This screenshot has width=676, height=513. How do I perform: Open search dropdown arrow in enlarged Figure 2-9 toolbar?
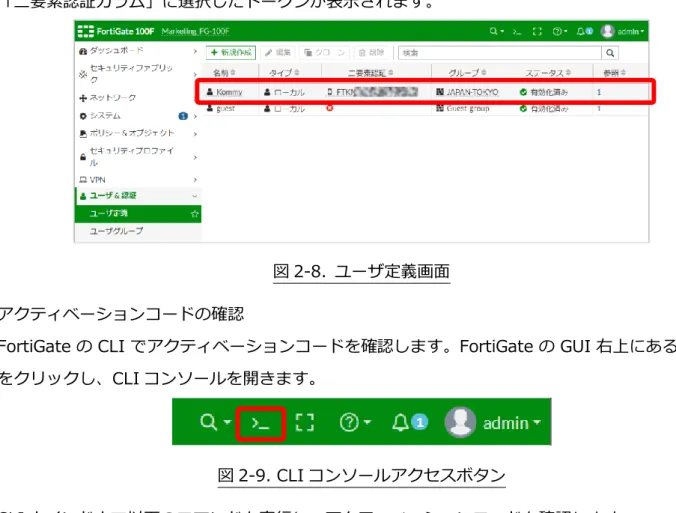tap(227, 422)
